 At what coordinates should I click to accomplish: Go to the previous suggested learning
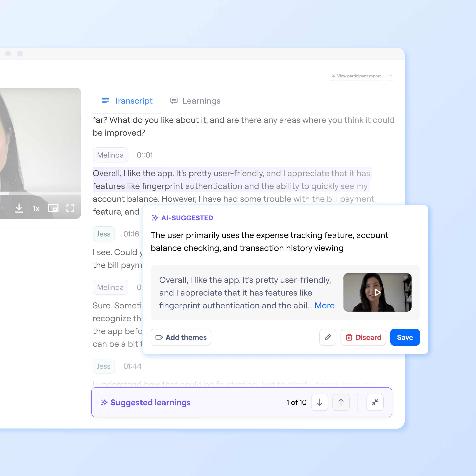pos(341,402)
